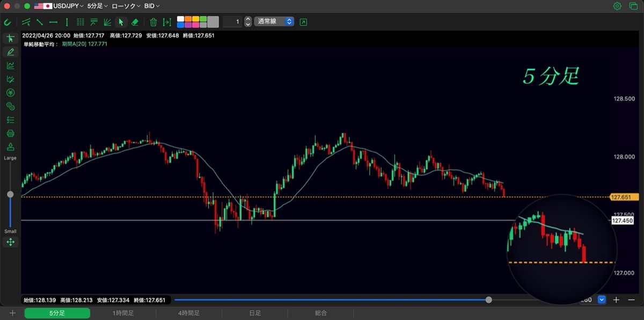This screenshot has width=644, height=320.
Task: Select the diagonal line drawing tool
Action: (x=40, y=22)
